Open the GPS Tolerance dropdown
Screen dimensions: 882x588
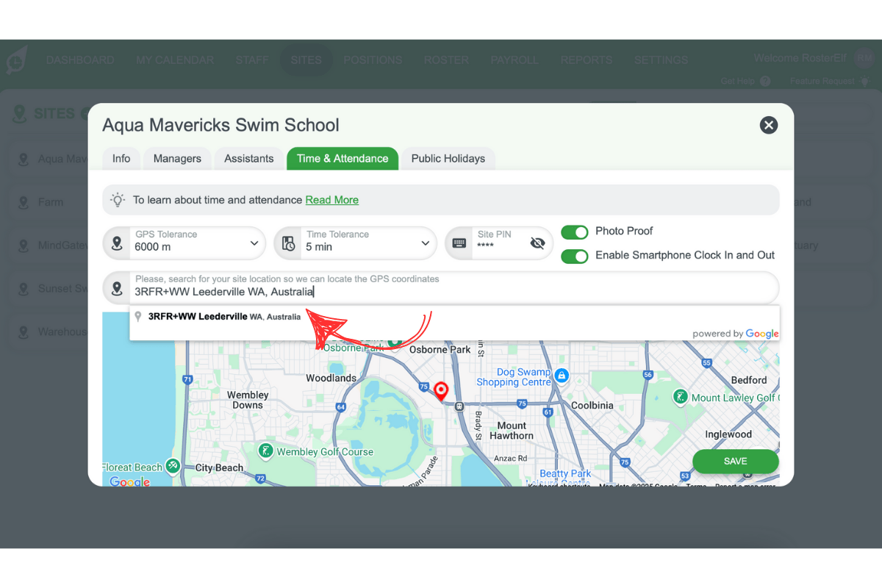pyautogui.click(x=254, y=243)
